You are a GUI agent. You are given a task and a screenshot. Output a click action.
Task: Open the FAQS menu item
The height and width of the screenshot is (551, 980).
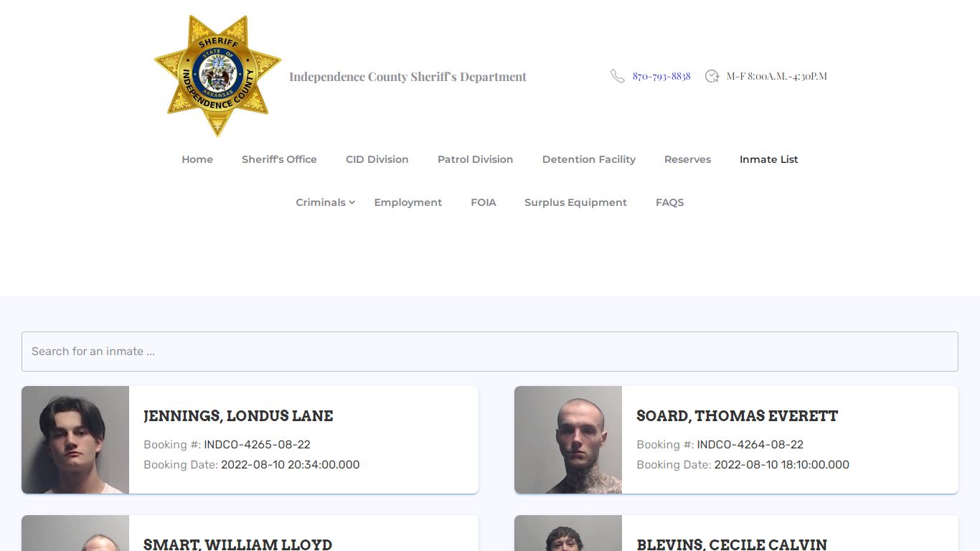click(669, 202)
